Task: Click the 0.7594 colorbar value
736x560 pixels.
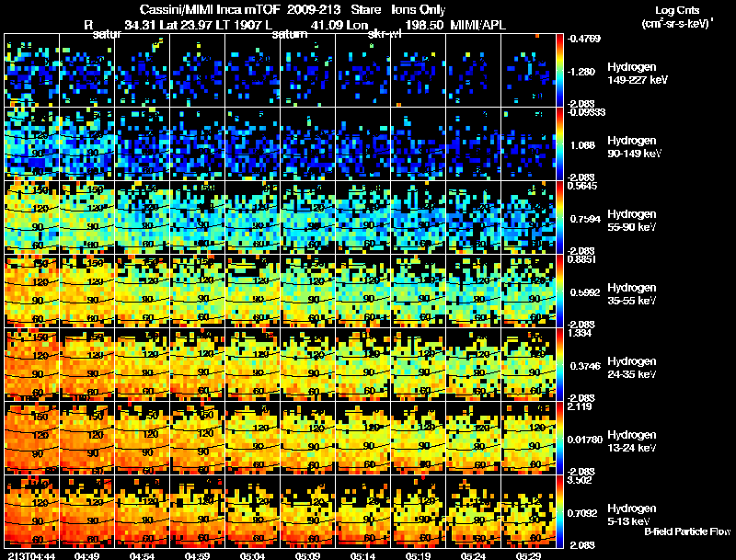Action: [x=585, y=219]
